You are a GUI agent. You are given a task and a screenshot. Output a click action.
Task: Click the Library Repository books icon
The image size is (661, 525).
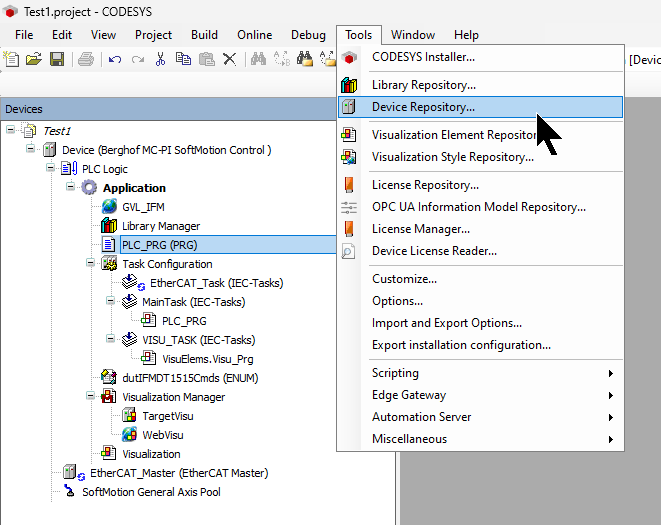349,85
